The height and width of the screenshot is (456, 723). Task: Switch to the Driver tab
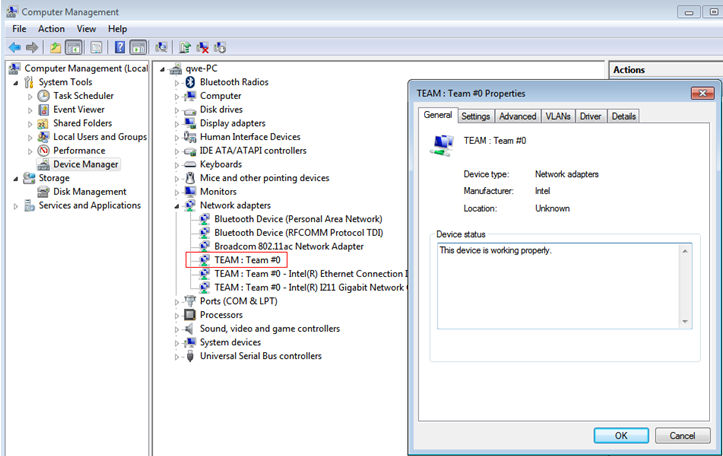[590, 116]
